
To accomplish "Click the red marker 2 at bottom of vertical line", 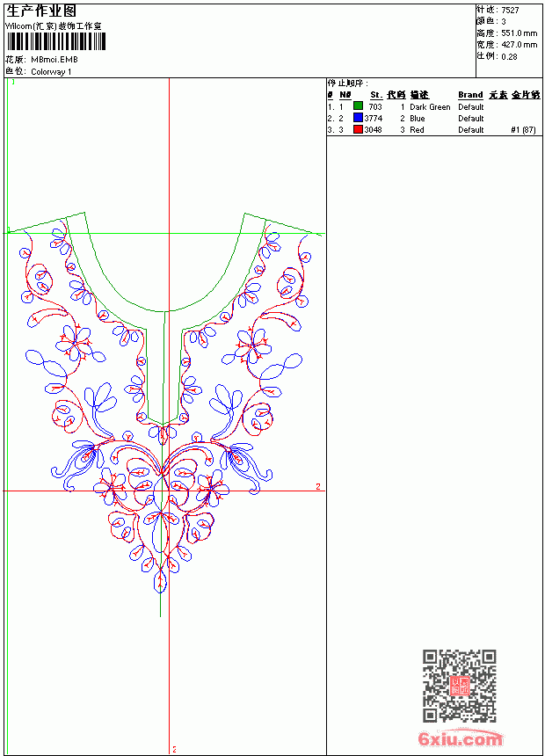I will [x=174, y=749].
